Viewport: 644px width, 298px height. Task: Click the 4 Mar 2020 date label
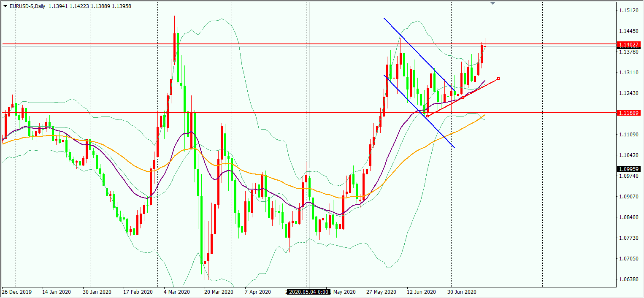177,292
